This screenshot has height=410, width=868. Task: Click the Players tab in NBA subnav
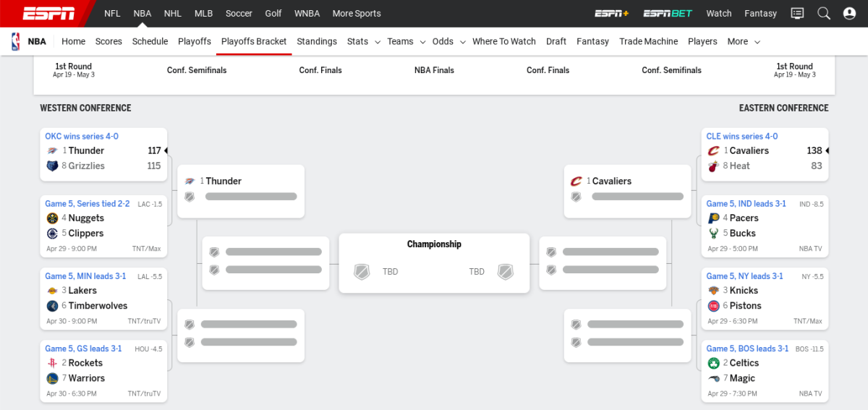tap(702, 41)
